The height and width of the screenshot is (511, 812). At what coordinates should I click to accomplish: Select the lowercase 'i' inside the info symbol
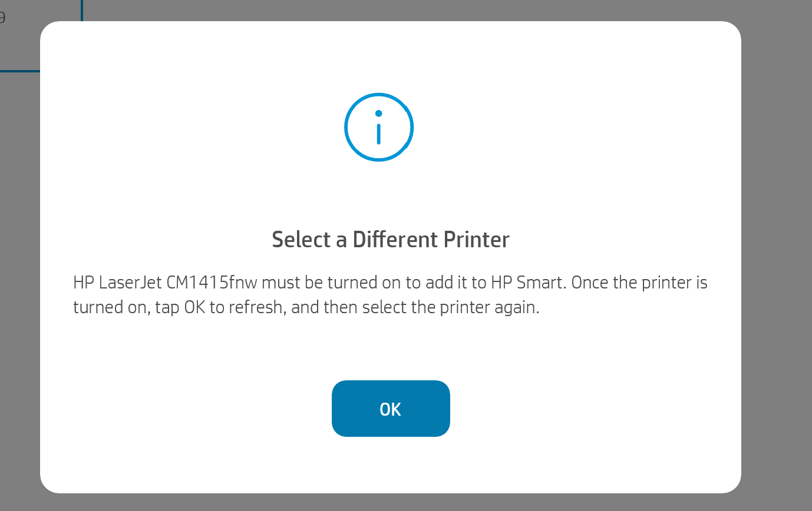[378, 131]
